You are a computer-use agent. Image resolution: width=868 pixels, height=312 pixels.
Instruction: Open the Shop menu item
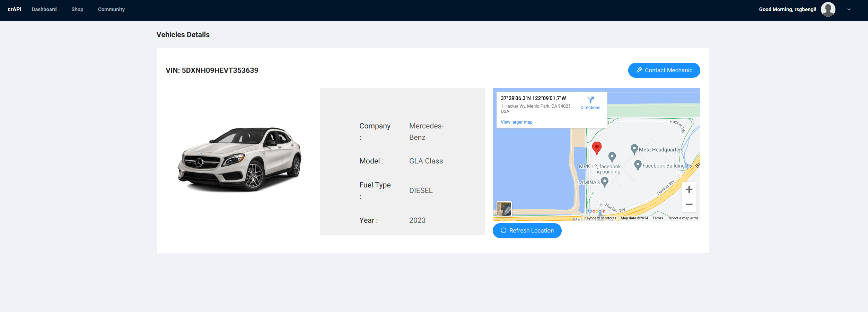pyautogui.click(x=77, y=9)
